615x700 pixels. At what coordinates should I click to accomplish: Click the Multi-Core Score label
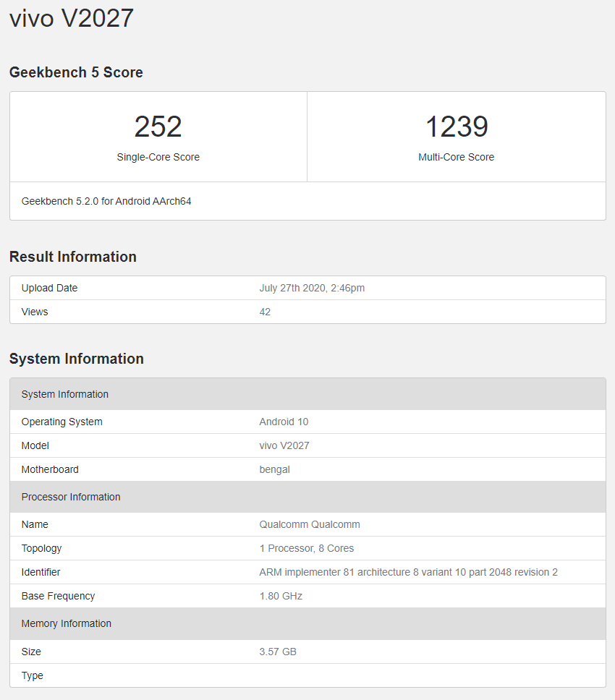456,157
